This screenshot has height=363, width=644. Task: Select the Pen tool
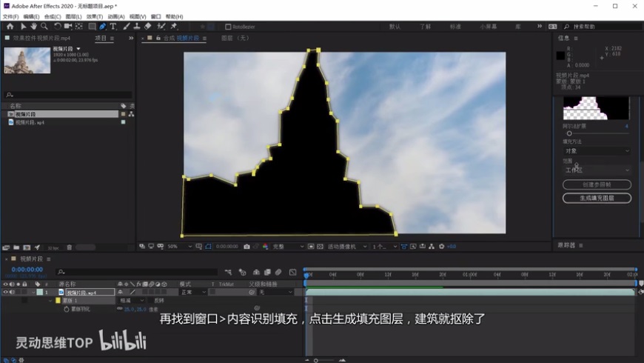tap(102, 27)
